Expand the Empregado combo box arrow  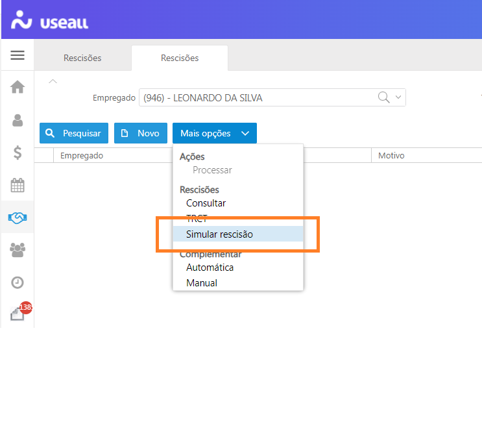[x=398, y=97]
